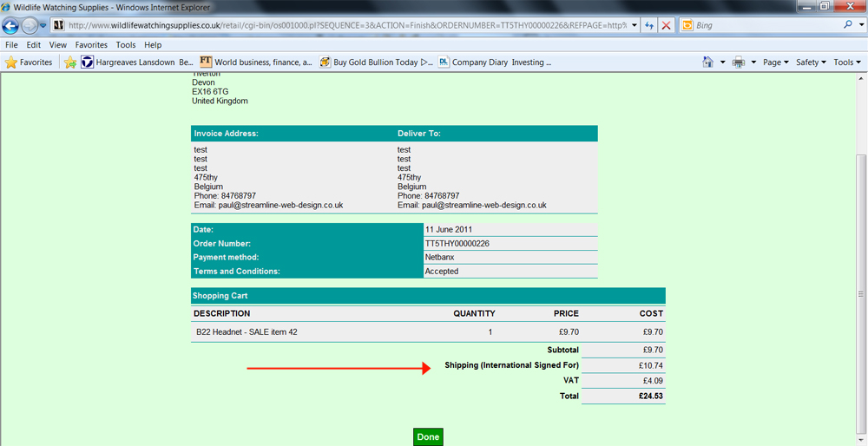
Task: Click the Forward navigation arrow
Action: click(30, 25)
